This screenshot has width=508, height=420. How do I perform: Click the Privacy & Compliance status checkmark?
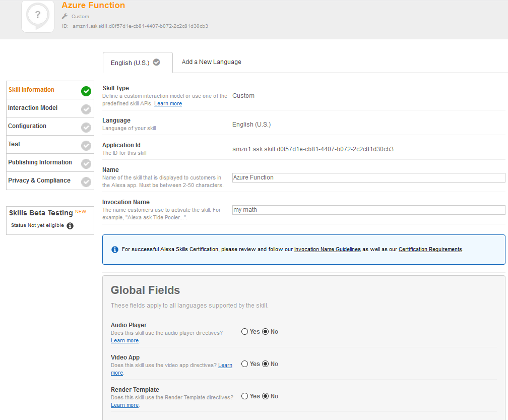click(x=86, y=182)
